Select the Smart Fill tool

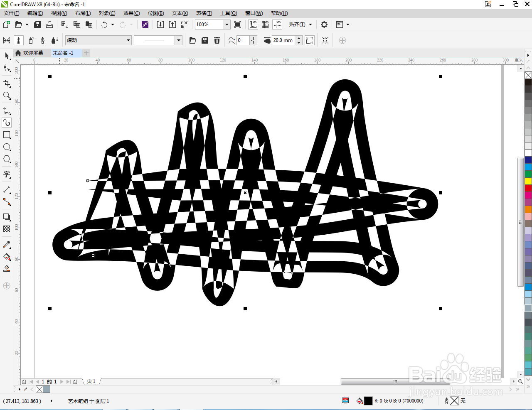tap(7, 268)
